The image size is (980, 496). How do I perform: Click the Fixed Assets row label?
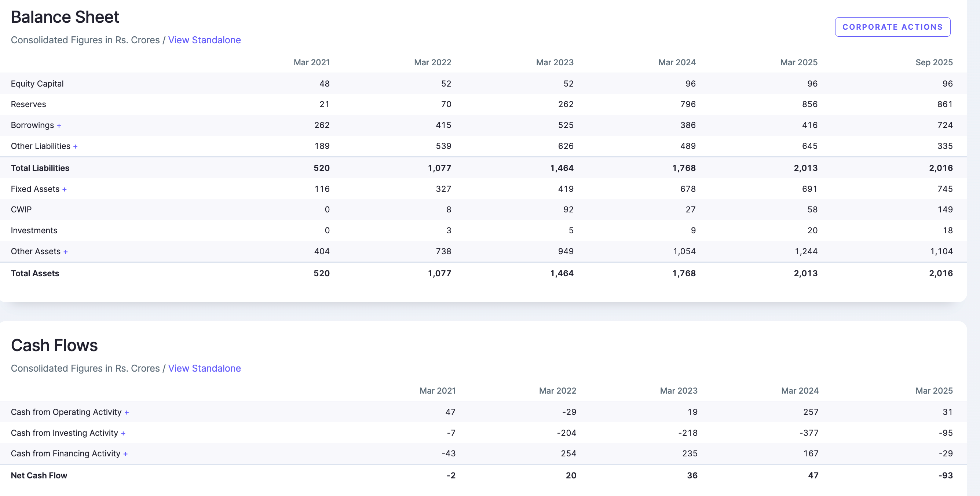[35, 189]
